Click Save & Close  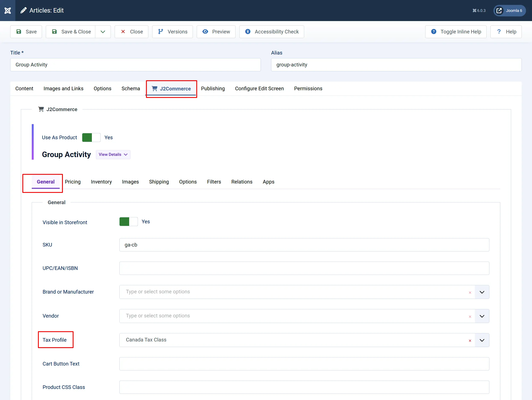71,32
